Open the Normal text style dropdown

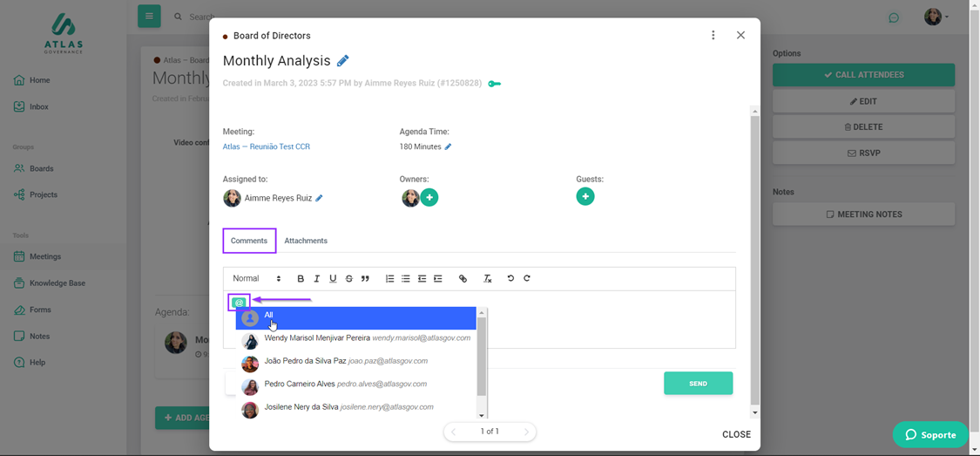point(256,279)
